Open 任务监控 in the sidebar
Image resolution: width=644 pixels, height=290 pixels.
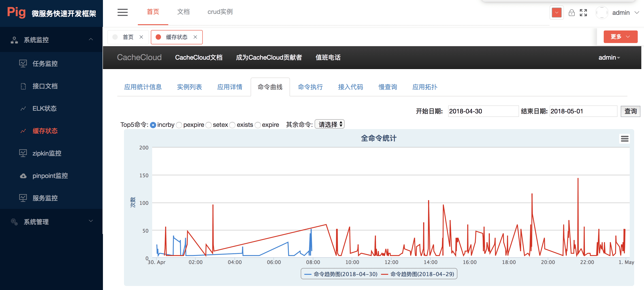pos(45,64)
